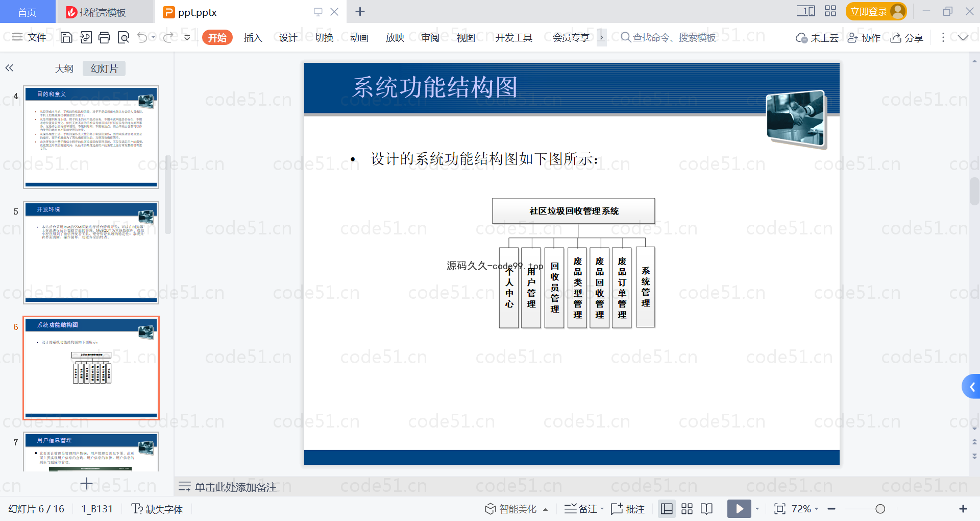Click the Redo arrow icon

(x=168, y=37)
